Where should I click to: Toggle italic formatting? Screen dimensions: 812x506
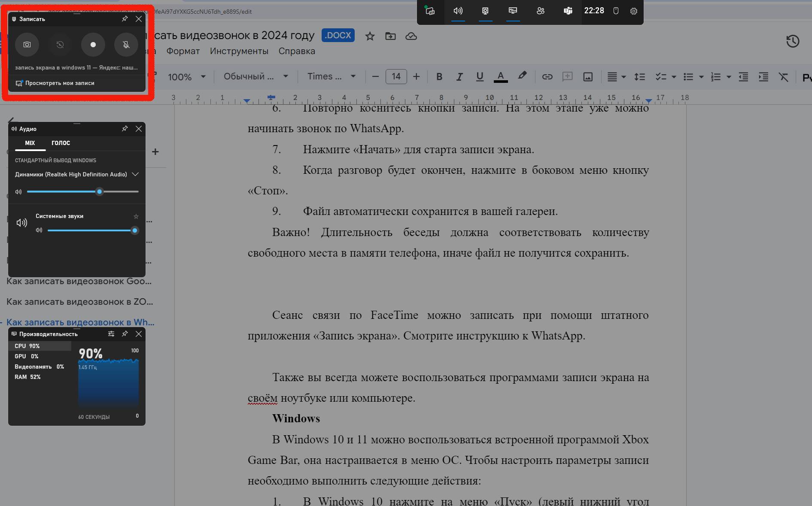click(x=459, y=77)
